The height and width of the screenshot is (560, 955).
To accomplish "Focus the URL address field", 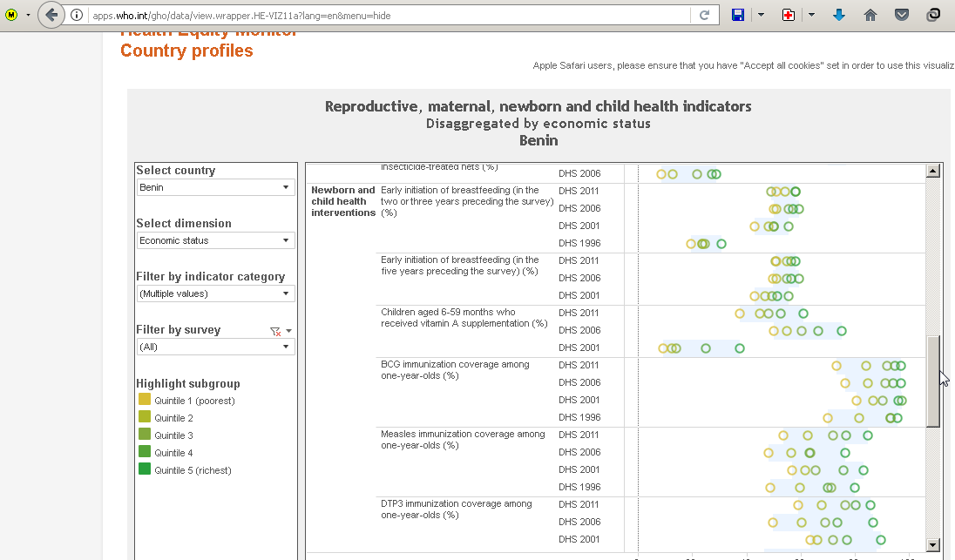I will pyautogui.click(x=389, y=15).
